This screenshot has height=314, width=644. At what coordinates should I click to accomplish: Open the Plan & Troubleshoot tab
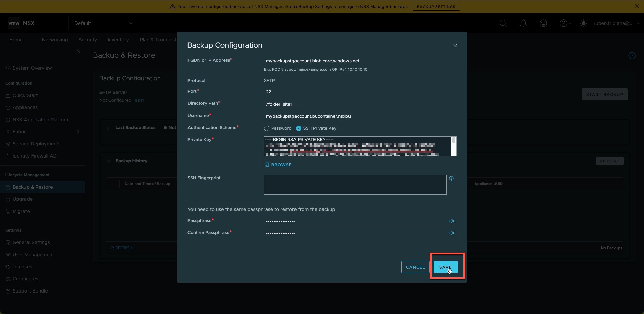pyautogui.click(x=158, y=40)
